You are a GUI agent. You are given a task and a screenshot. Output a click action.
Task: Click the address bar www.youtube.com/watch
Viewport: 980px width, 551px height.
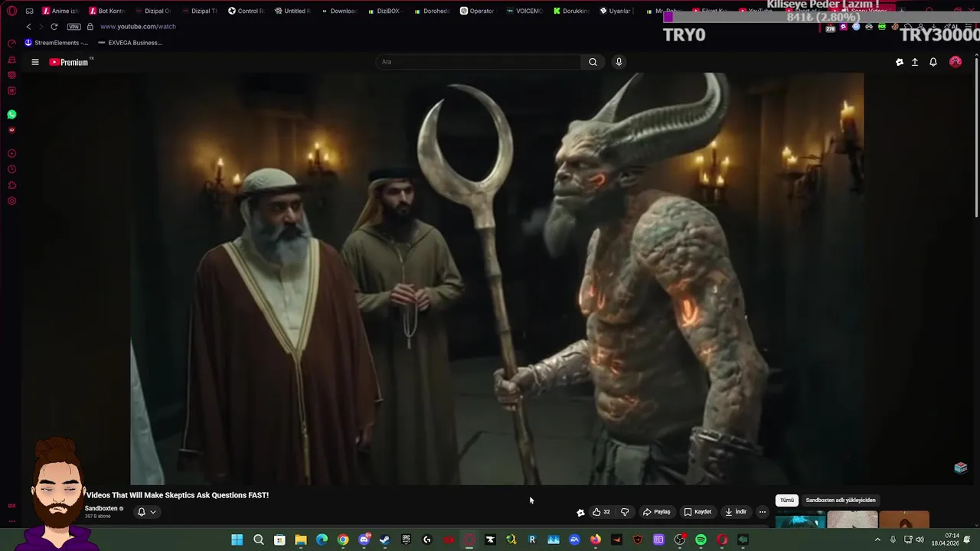tap(138, 26)
